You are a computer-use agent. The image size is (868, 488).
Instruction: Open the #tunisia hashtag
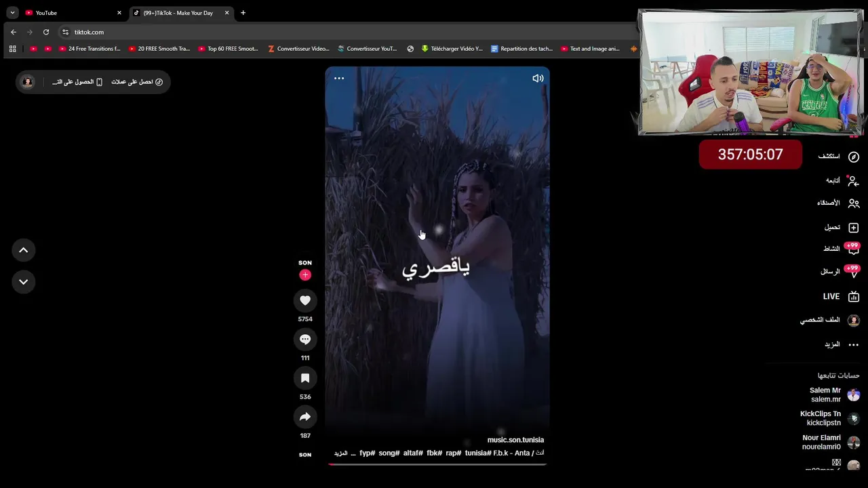tap(478, 453)
